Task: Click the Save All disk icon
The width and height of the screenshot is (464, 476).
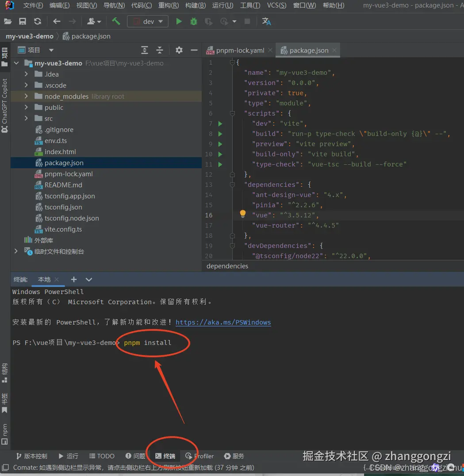Action: (x=23, y=21)
